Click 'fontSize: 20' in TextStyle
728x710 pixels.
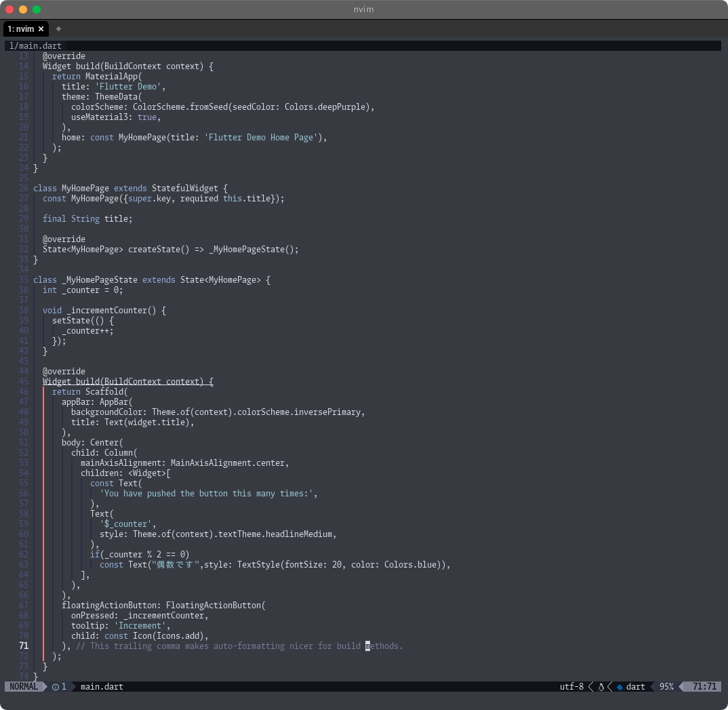[313, 565]
